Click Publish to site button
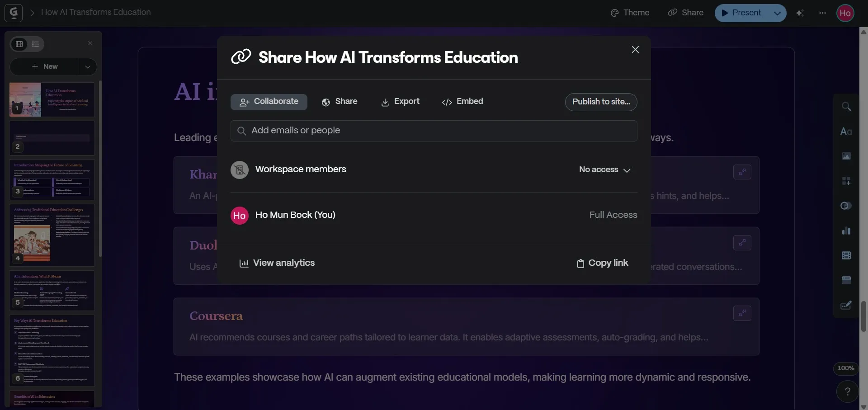The image size is (868, 410). [601, 102]
